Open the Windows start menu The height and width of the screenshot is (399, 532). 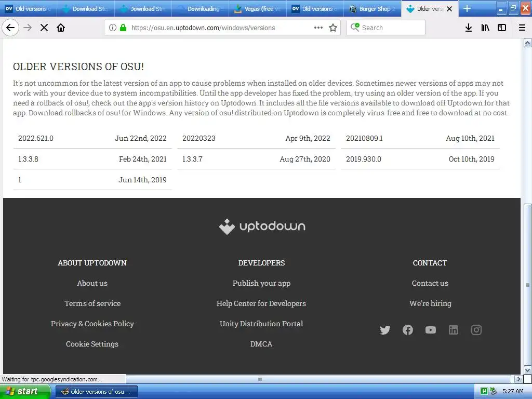[x=25, y=392]
